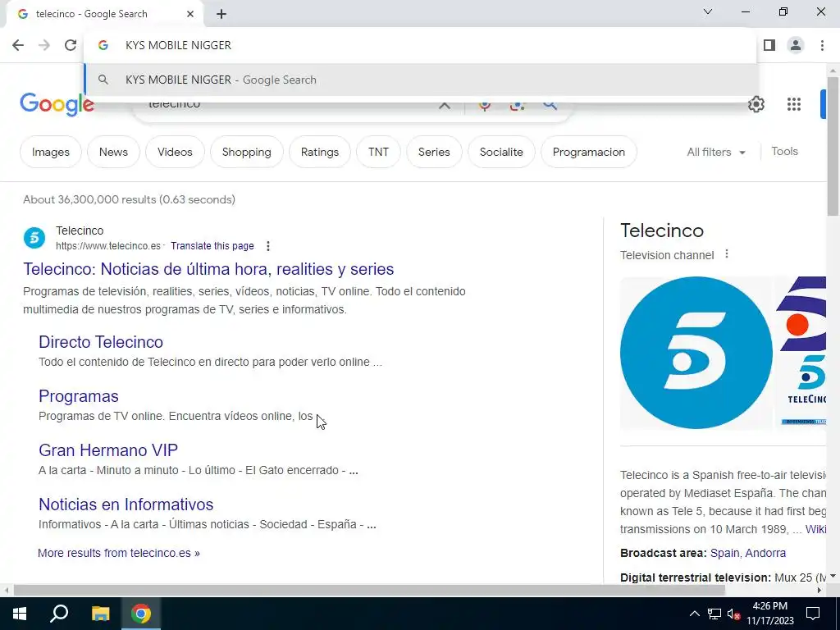840x630 pixels.
Task: Open the taskbar clock and date
Action: point(769,614)
